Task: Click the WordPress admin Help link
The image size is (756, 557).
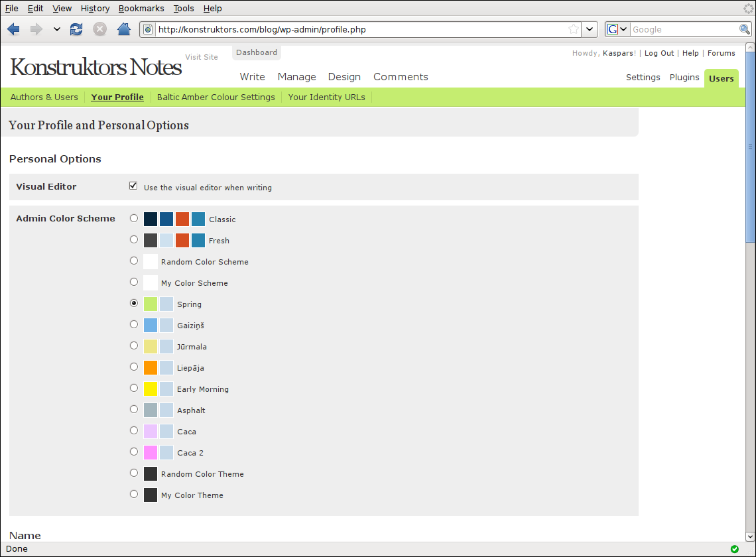Action: point(690,53)
